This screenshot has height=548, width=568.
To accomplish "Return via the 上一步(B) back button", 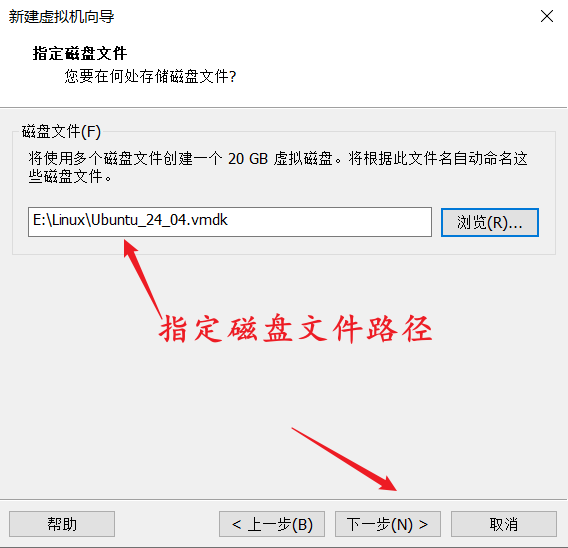I will coord(272,524).
